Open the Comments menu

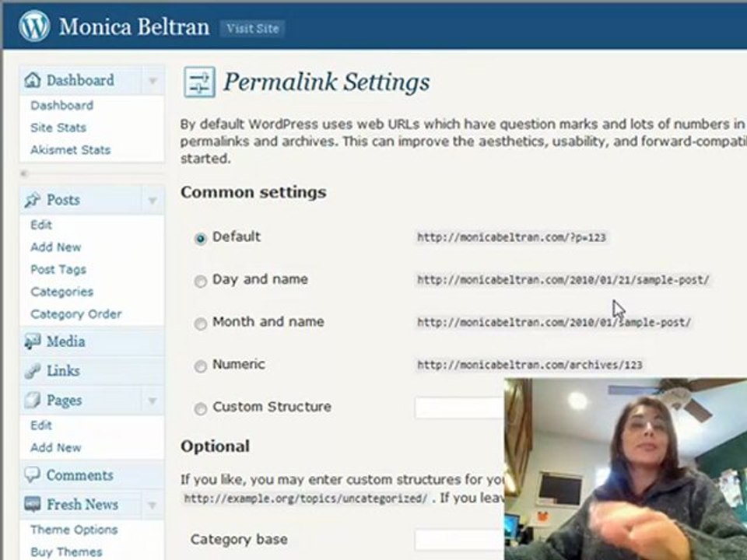(x=79, y=474)
